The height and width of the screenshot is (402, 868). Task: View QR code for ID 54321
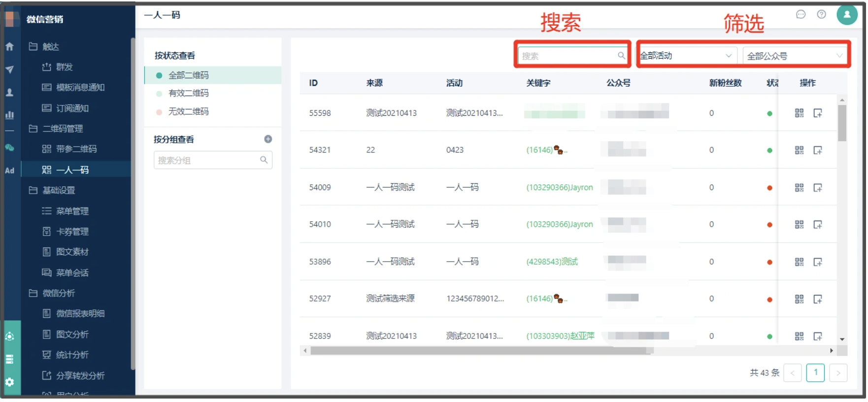click(x=799, y=150)
